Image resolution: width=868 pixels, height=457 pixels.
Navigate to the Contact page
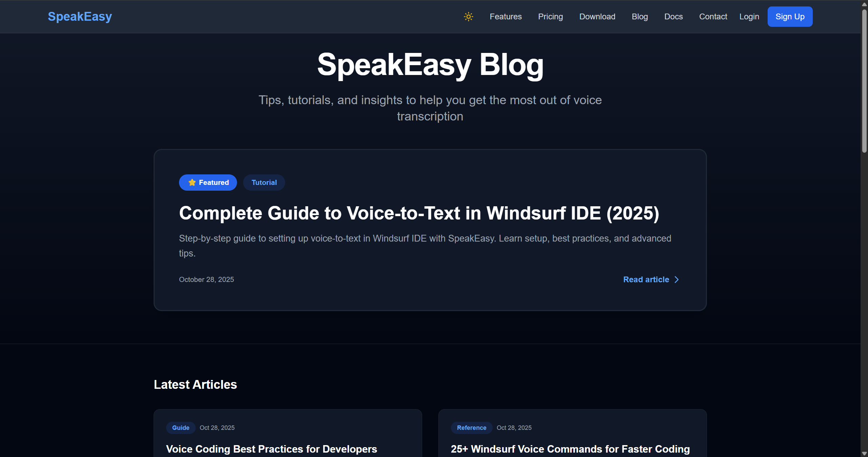tap(713, 17)
